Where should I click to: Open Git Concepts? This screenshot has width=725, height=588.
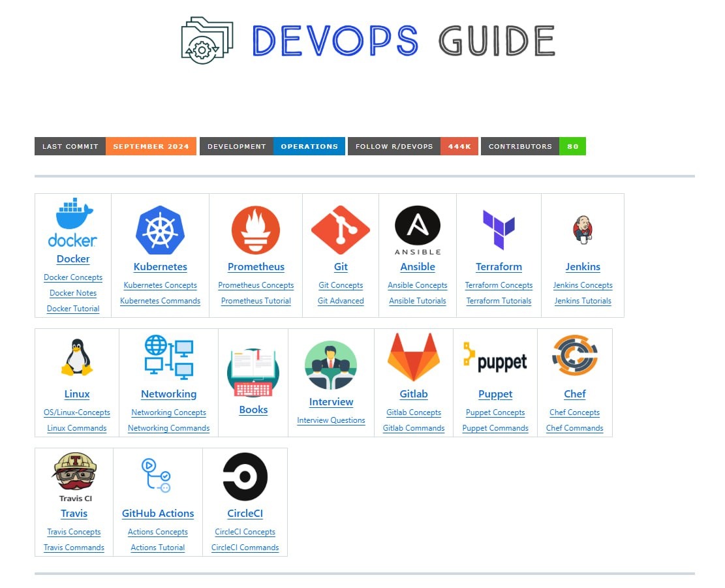(x=341, y=285)
